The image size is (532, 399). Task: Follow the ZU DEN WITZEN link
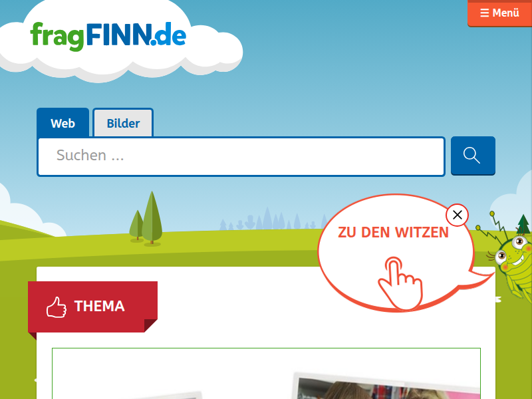(393, 232)
